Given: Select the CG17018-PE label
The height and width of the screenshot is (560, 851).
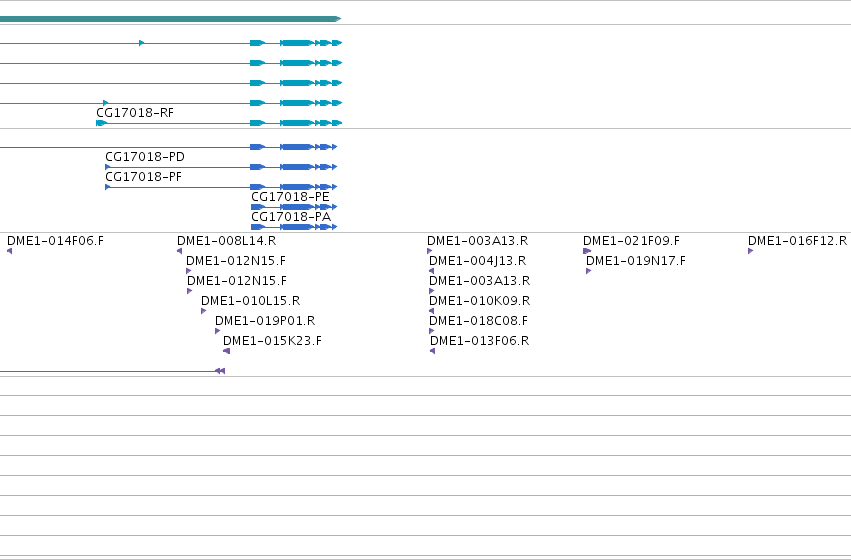Looking at the screenshot, I should click(290, 197).
